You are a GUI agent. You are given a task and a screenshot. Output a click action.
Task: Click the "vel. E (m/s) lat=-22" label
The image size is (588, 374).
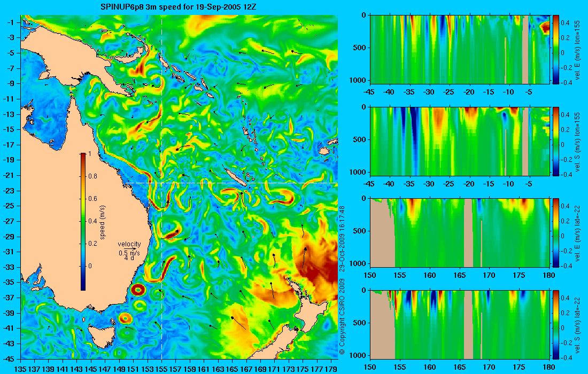pyautogui.click(x=578, y=233)
